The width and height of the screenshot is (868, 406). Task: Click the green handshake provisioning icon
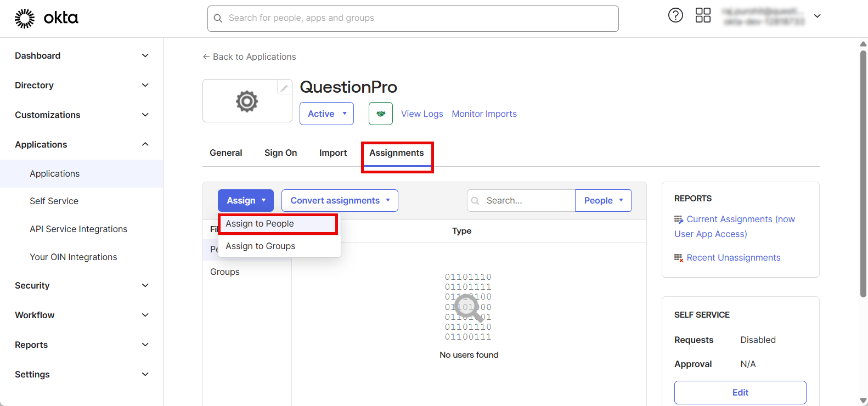click(381, 114)
